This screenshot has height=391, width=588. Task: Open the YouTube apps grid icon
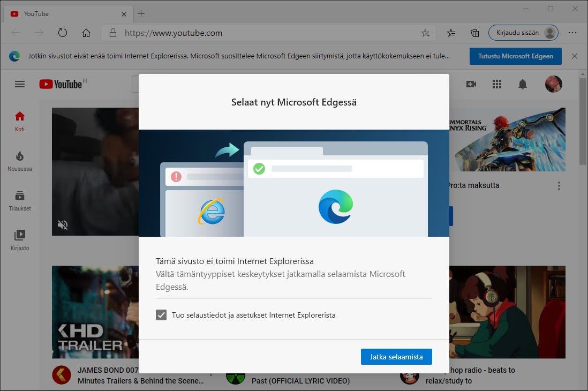coord(497,84)
